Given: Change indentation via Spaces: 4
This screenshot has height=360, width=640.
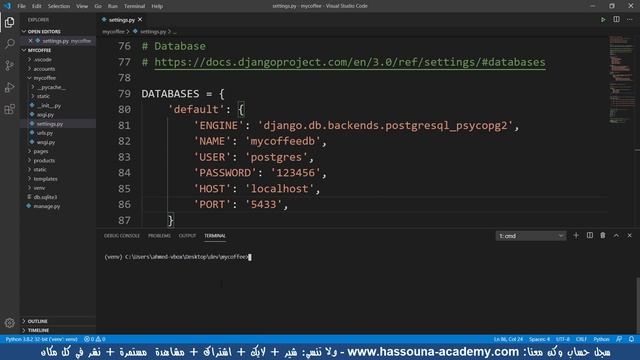Looking at the screenshot, I should point(539,339).
